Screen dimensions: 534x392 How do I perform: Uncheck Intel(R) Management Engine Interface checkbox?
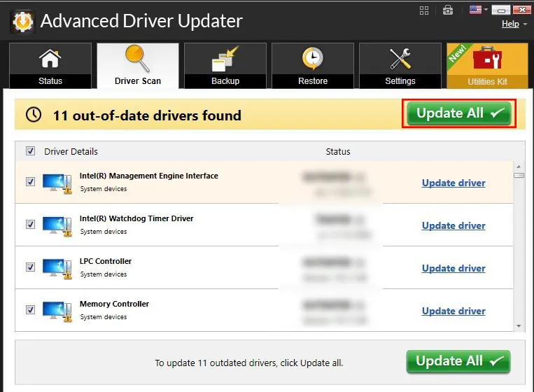click(30, 181)
